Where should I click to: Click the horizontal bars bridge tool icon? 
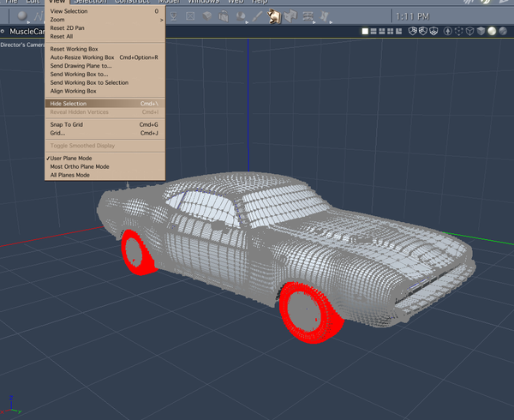coord(308,15)
